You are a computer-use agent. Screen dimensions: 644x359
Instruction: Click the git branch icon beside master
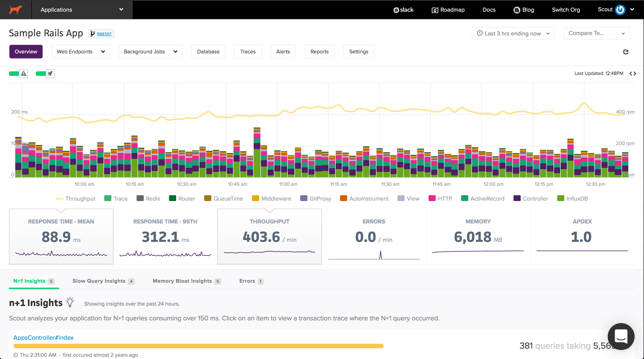(x=93, y=34)
